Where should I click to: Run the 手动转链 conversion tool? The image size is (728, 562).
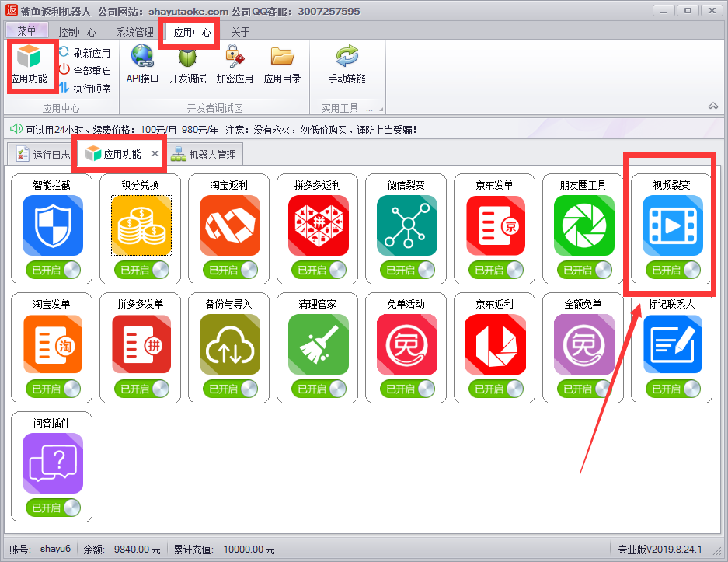[347, 65]
